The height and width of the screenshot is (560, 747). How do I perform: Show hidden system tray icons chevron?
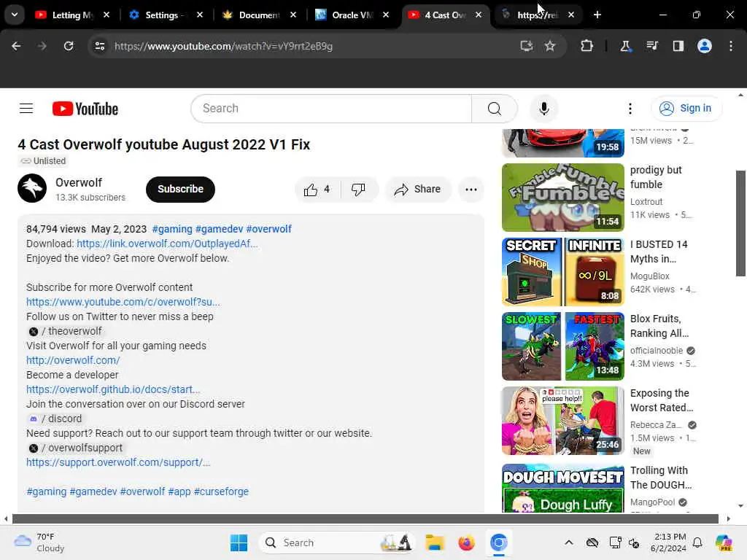(569, 542)
